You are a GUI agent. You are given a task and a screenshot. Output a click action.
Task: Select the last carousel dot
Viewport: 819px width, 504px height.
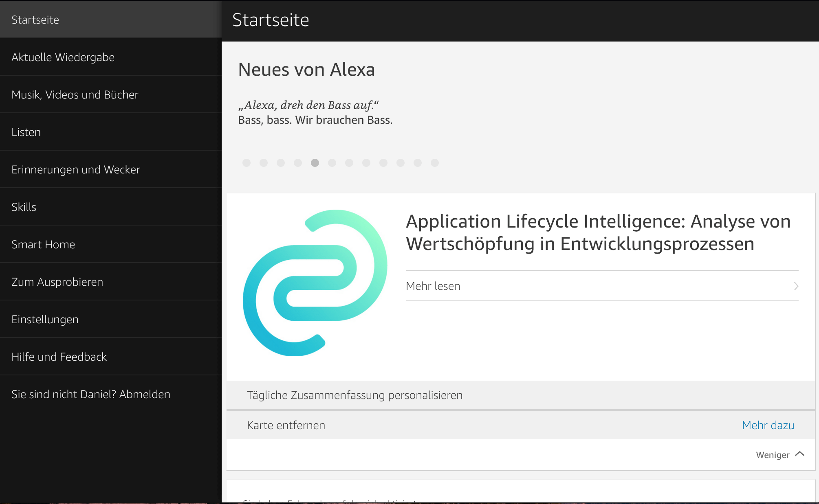point(435,163)
